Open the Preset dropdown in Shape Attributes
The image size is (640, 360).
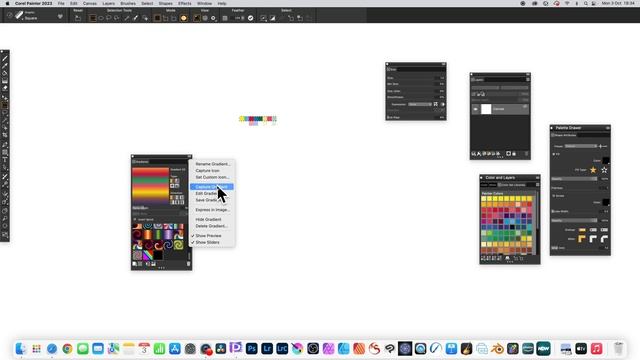(581, 146)
